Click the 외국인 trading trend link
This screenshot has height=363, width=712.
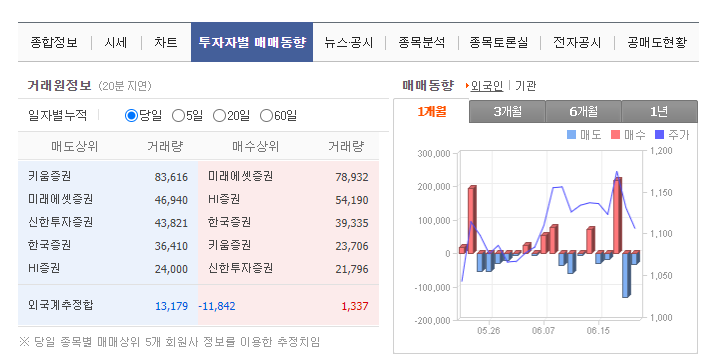pos(487,85)
